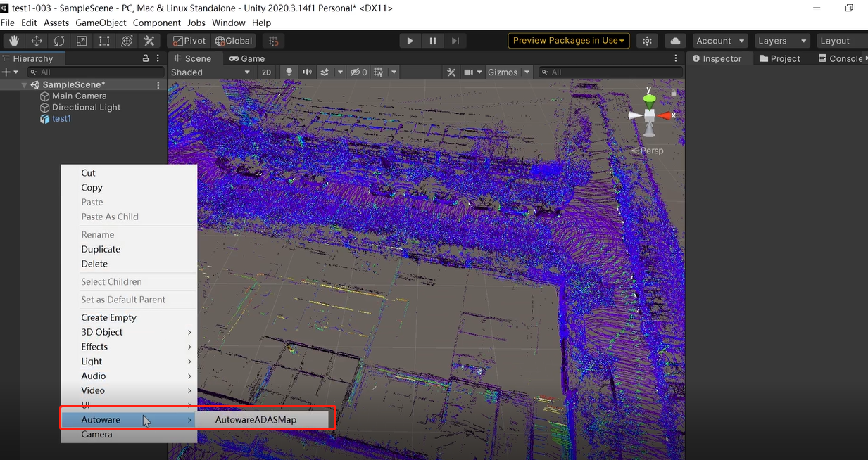Open the GameObject menu

101,23
